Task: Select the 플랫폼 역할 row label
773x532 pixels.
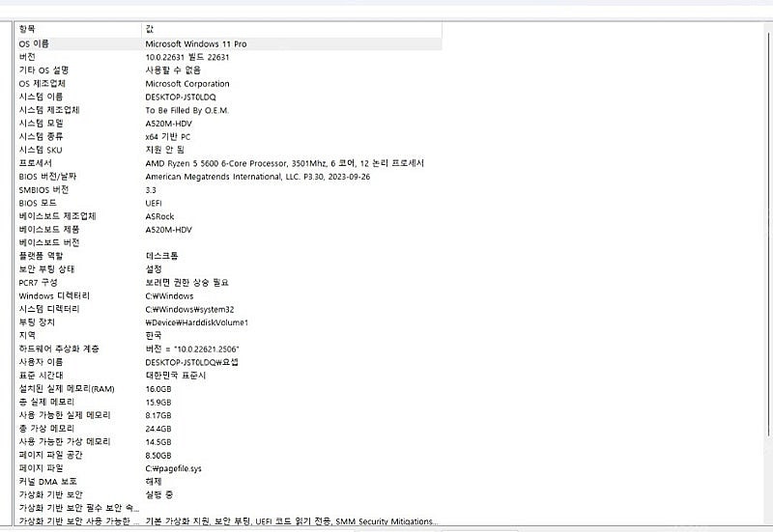Action: tap(41, 256)
